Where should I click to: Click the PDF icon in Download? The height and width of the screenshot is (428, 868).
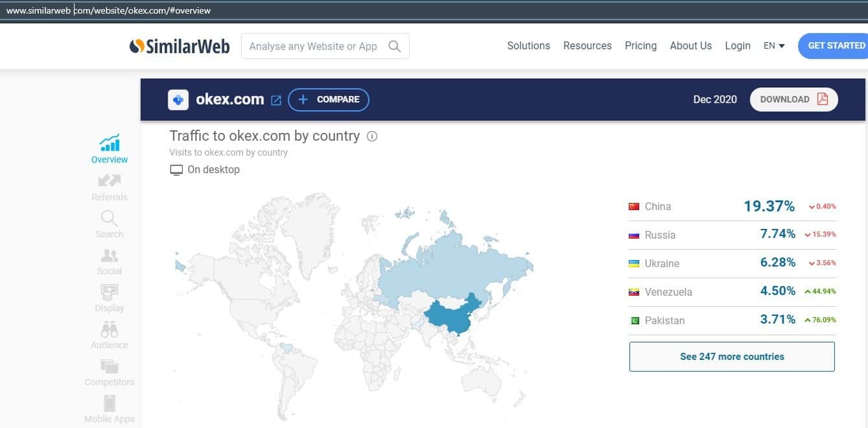[x=823, y=99]
